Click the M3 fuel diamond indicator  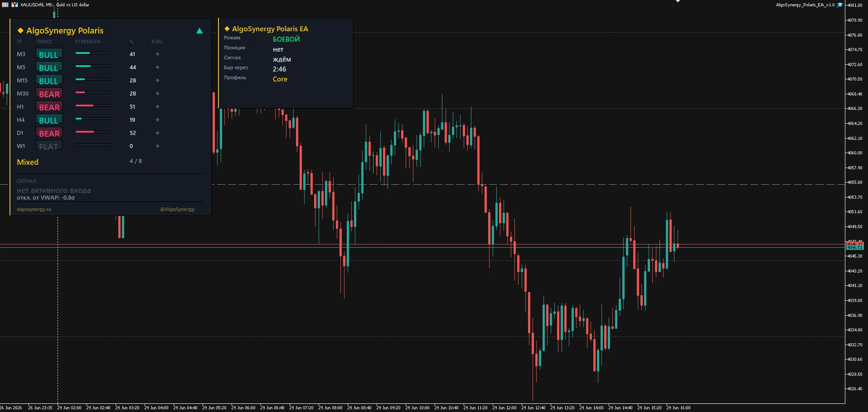(x=157, y=54)
